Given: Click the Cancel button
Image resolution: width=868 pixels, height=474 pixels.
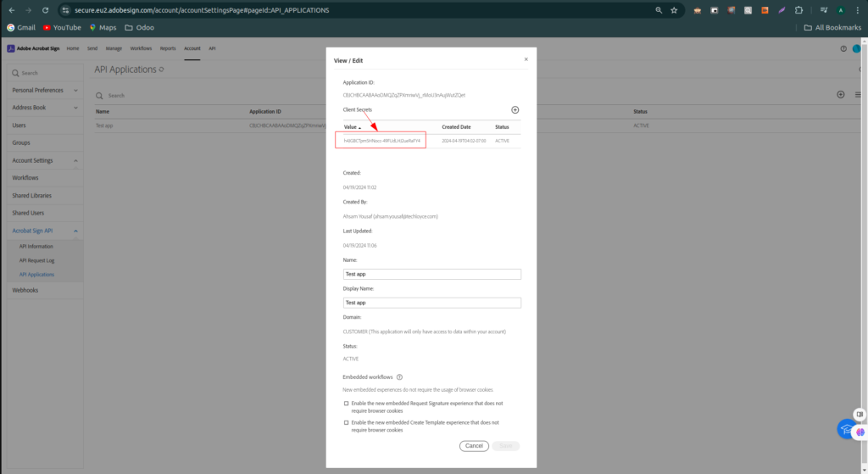Looking at the screenshot, I should click(x=474, y=446).
